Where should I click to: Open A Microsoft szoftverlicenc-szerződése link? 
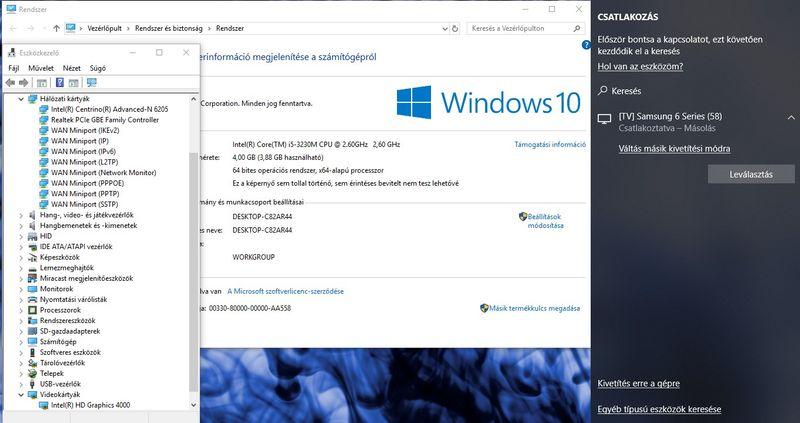pos(286,291)
